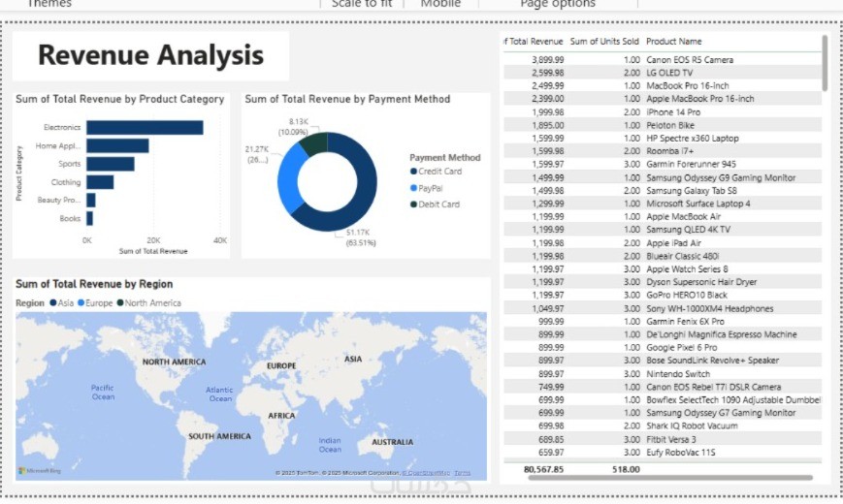Sort table by Sum of Units Sold header
Image resolution: width=843 pixels, height=504 pixels.
(604, 42)
